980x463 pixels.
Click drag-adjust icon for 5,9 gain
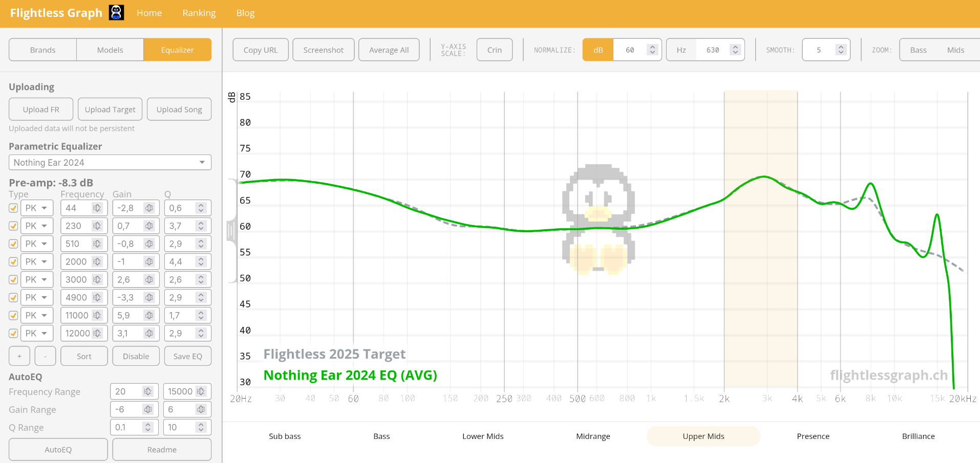[149, 316]
